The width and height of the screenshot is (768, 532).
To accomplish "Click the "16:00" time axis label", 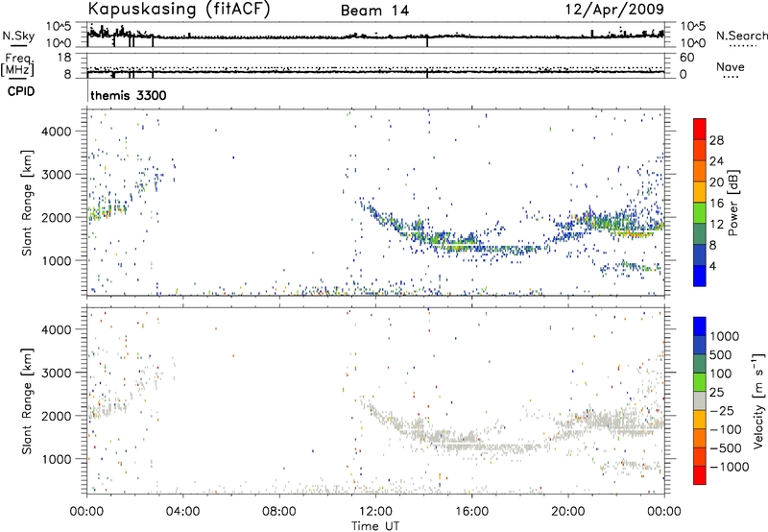I will pos(471,512).
